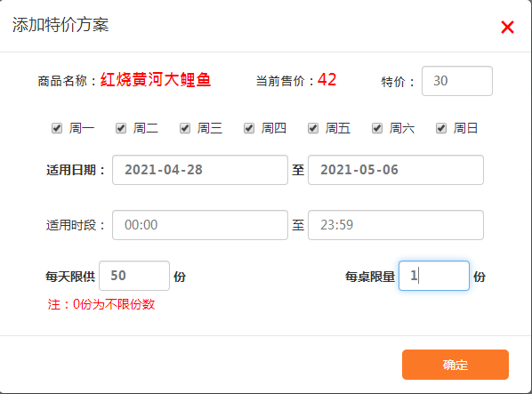532x394 pixels.
Task: Open the start date field 2021-04-28
Action: coord(200,170)
